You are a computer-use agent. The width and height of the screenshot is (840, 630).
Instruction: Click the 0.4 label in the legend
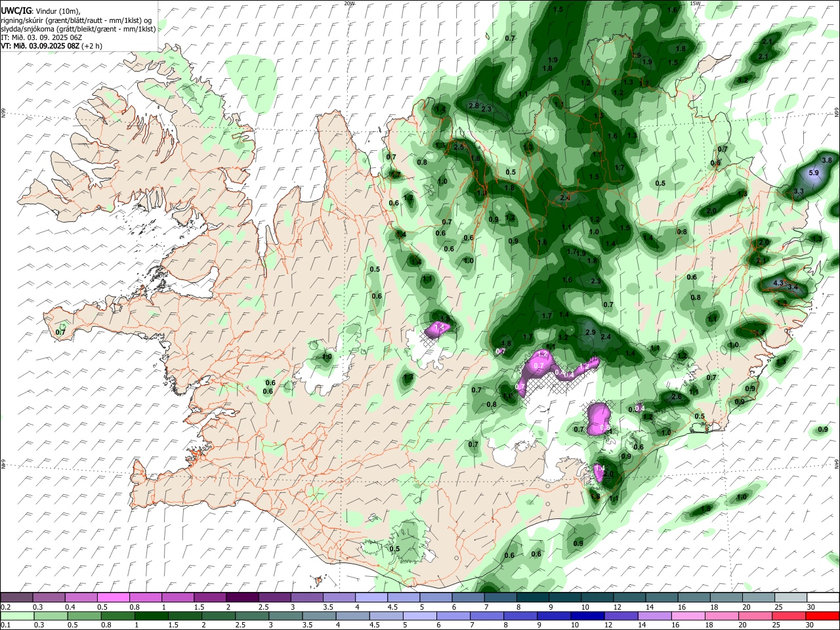tap(70, 607)
